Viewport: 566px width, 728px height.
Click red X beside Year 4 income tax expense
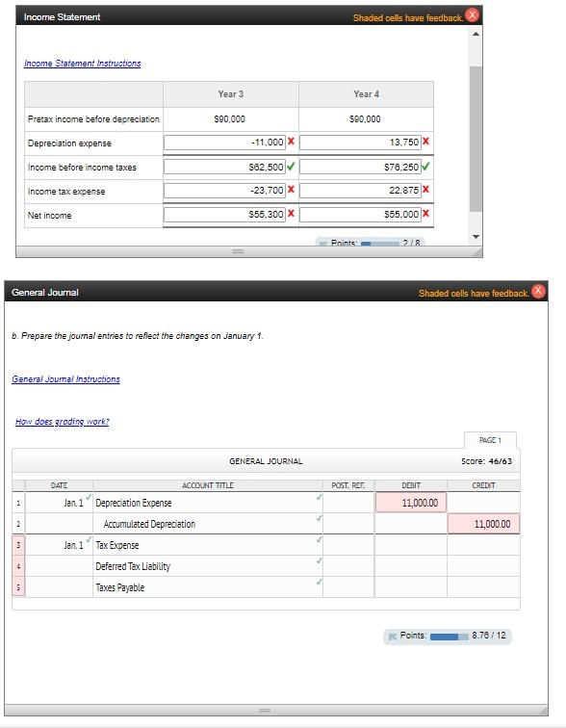tap(425, 189)
